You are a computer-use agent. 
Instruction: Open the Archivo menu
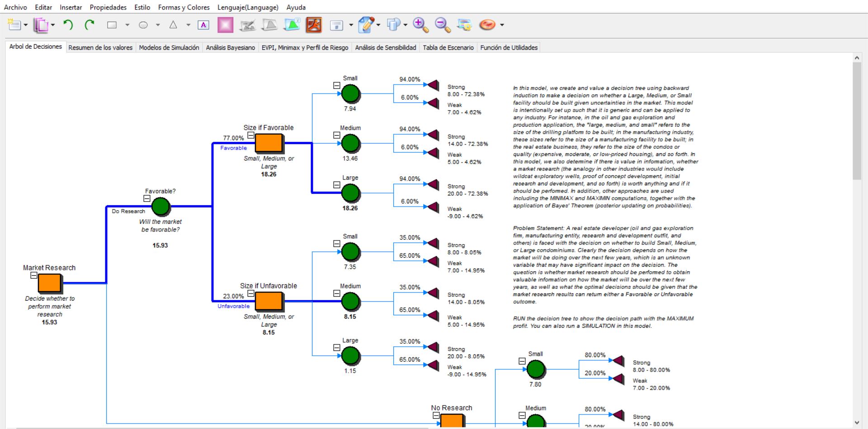(x=15, y=7)
